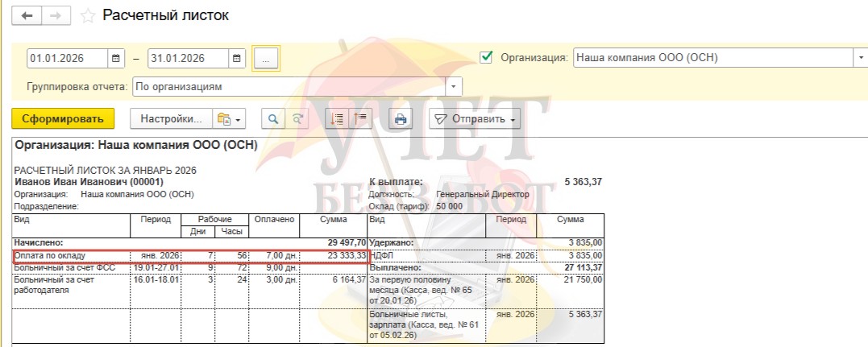Select payment amount 21 750,00
The width and height of the screenshot is (868, 347).
click(x=584, y=281)
